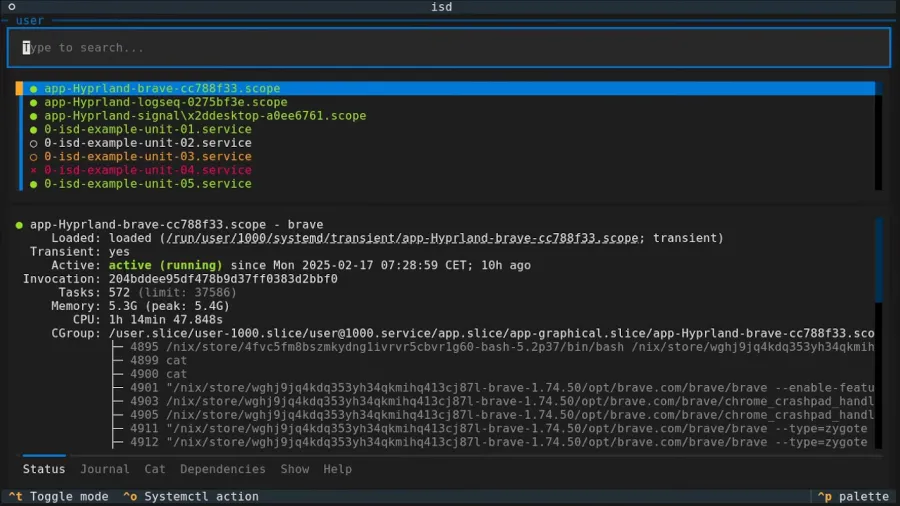Select app-Hyprland-brave-cc788f33.scope unit
The height and width of the screenshot is (506, 900).
coord(162,89)
